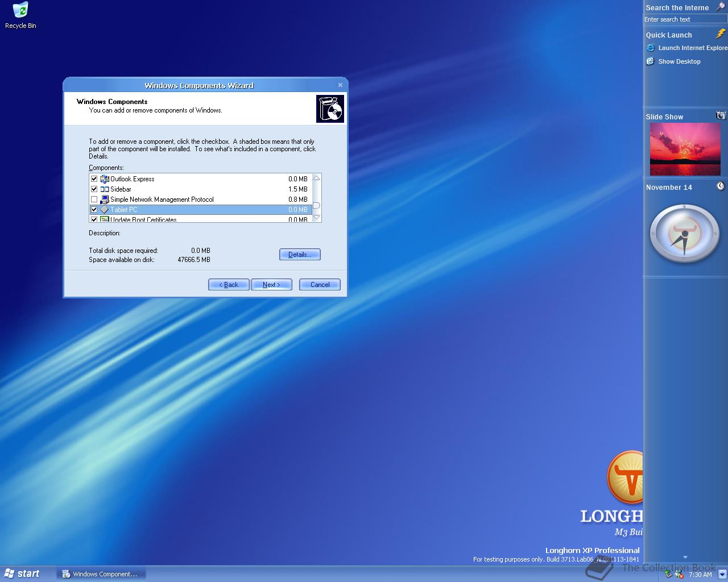728x582 pixels.
Task: Click the Details... button
Action: 300,255
